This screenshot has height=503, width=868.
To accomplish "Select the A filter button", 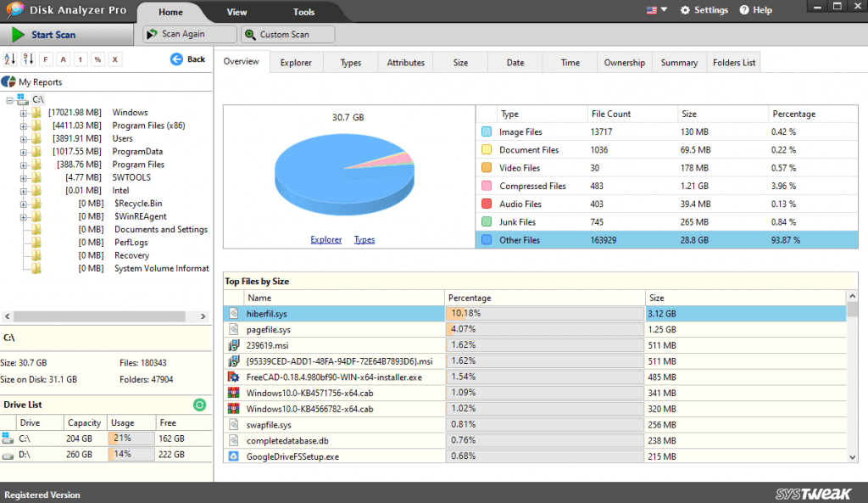I will pos(63,59).
